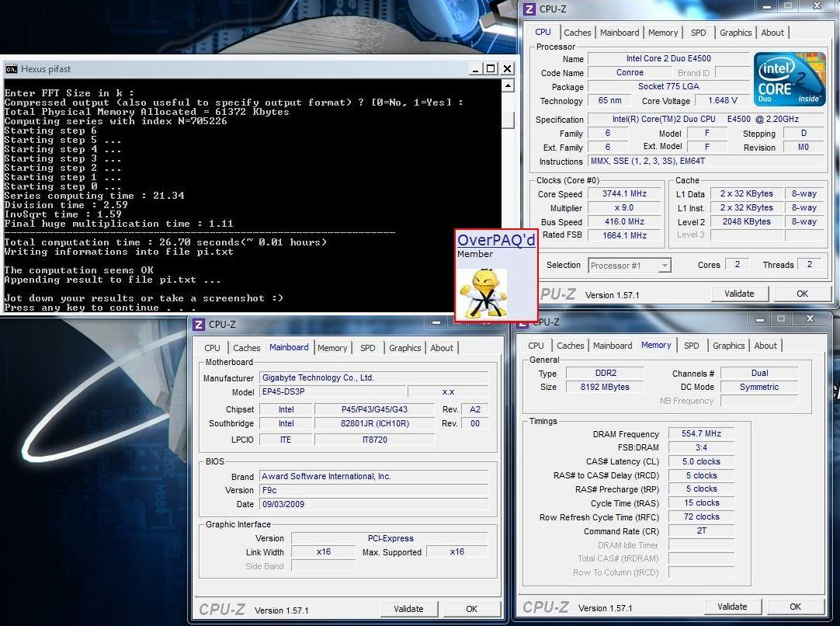Click the BIOS version F9c field

click(374, 490)
